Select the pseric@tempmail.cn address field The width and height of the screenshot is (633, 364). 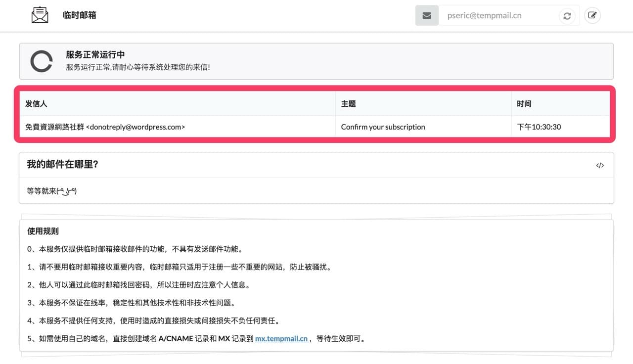[x=497, y=15]
